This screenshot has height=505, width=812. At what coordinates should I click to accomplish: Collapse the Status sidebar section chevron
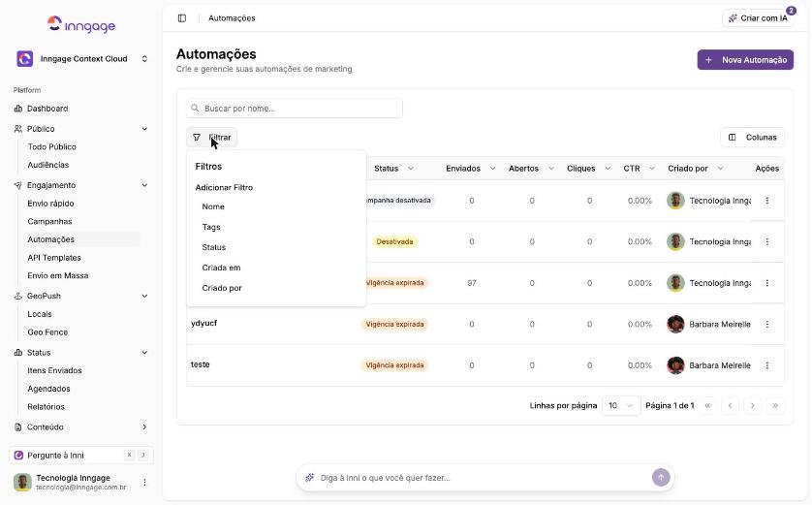144,352
